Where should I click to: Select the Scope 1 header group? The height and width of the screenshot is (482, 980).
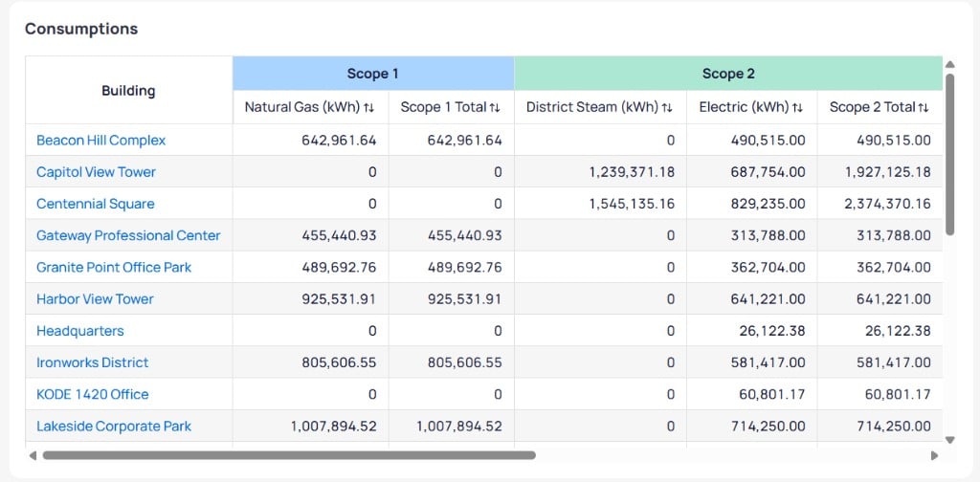[x=373, y=74]
